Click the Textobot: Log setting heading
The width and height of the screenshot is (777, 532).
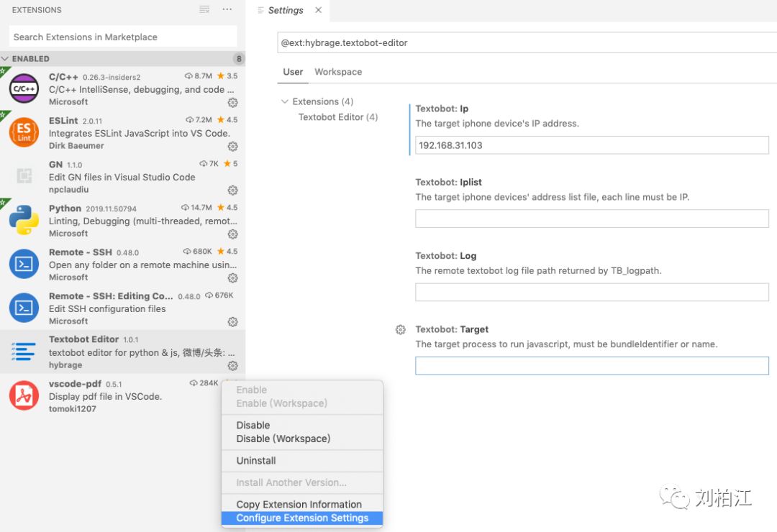(x=446, y=256)
